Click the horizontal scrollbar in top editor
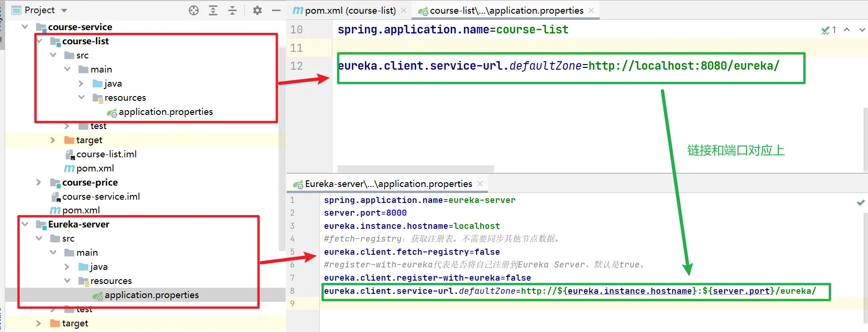This screenshot has height=332, width=868. coord(415,169)
